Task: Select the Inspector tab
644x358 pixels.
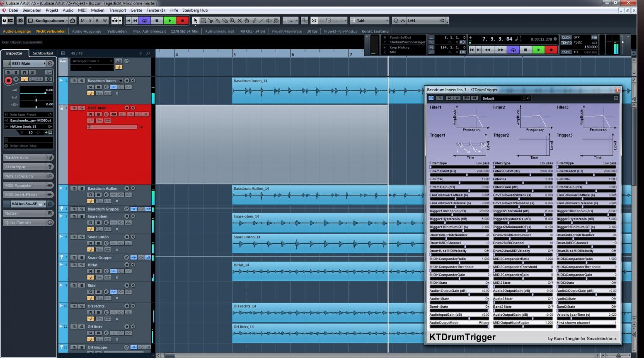Action: [x=14, y=53]
